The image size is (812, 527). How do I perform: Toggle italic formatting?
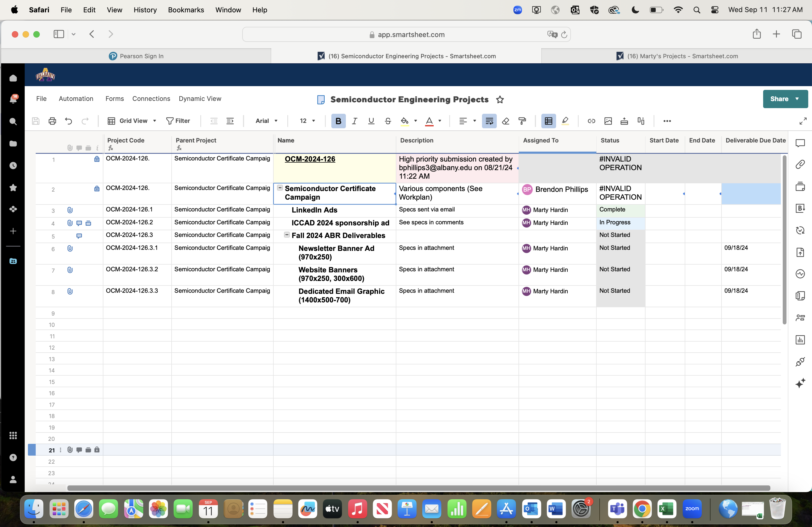point(355,121)
